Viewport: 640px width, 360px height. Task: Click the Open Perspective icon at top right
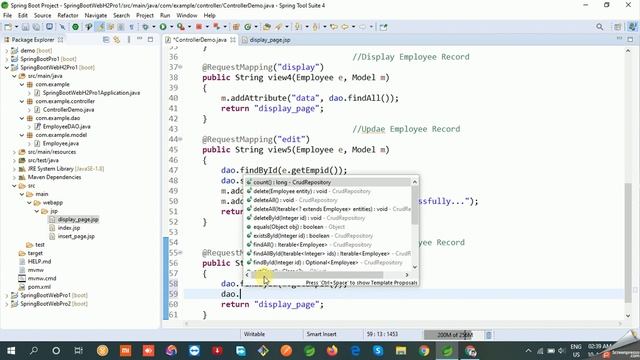coord(618,27)
